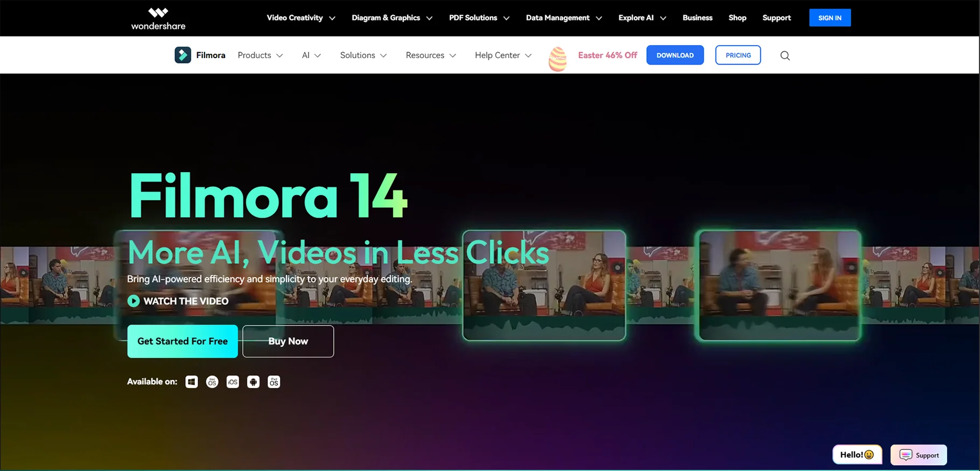Viewport: 980px width, 471px height.
Task: Click the Filmora brand name
Action: click(211, 55)
